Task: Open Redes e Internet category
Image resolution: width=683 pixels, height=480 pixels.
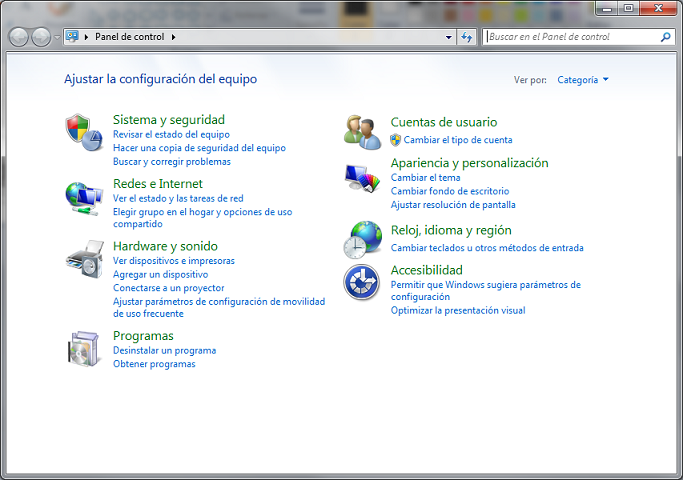Action: tap(158, 184)
